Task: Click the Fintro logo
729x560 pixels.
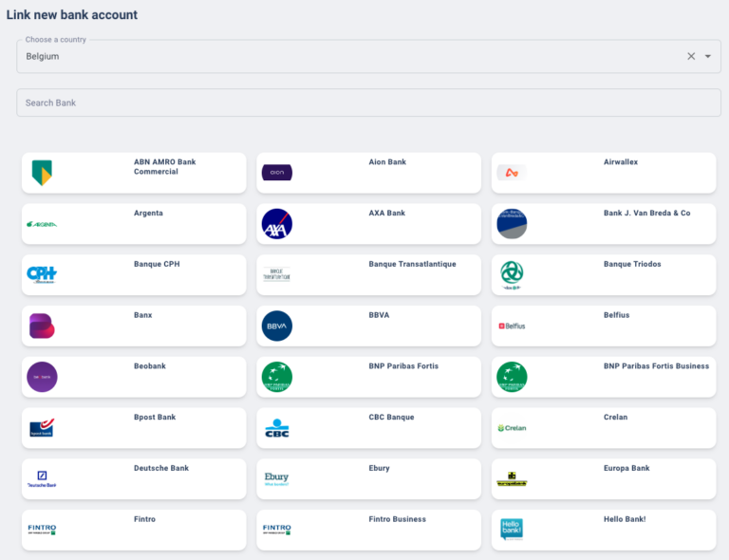Action: coord(42,530)
